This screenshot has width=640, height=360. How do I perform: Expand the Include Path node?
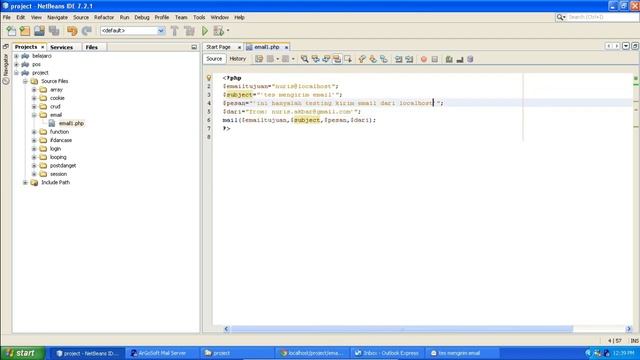click(x=25, y=182)
